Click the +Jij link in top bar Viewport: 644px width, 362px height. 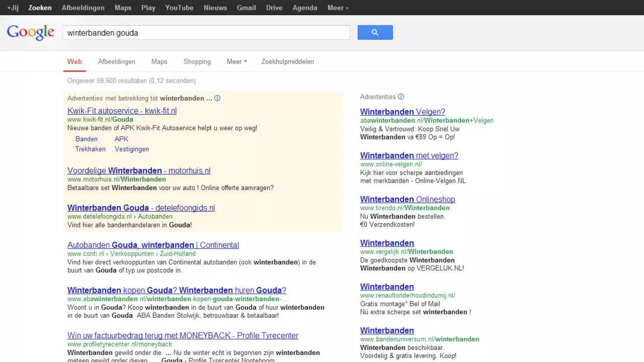[13, 8]
